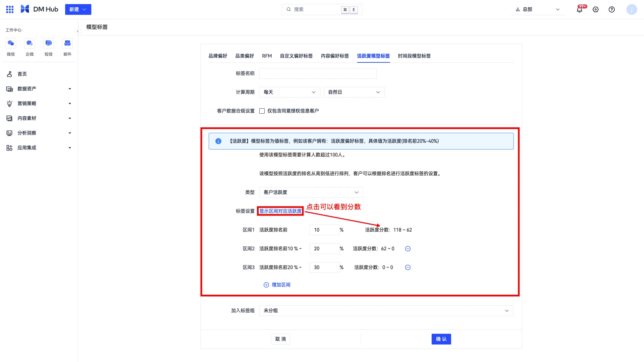
Task: Click the 活跃度分数: 62 ~ 0 text
Action: point(374,249)
